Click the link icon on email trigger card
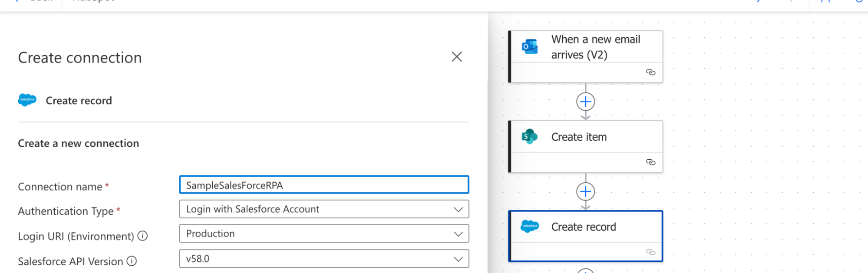Viewport: 868px width, 273px height. point(650,72)
